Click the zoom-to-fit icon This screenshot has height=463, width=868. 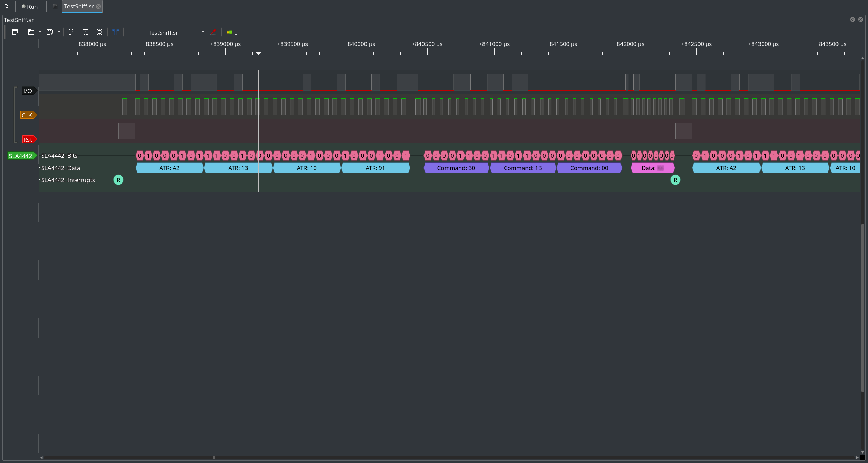pos(99,32)
